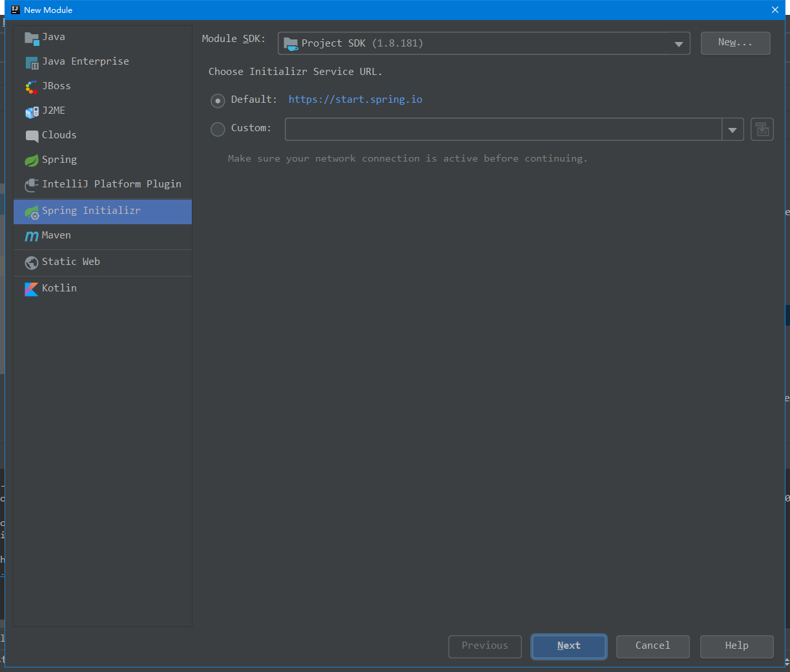Screen dimensions: 790x672
Task: Click the Clouds speech-bubble icon
Action: 32,136
